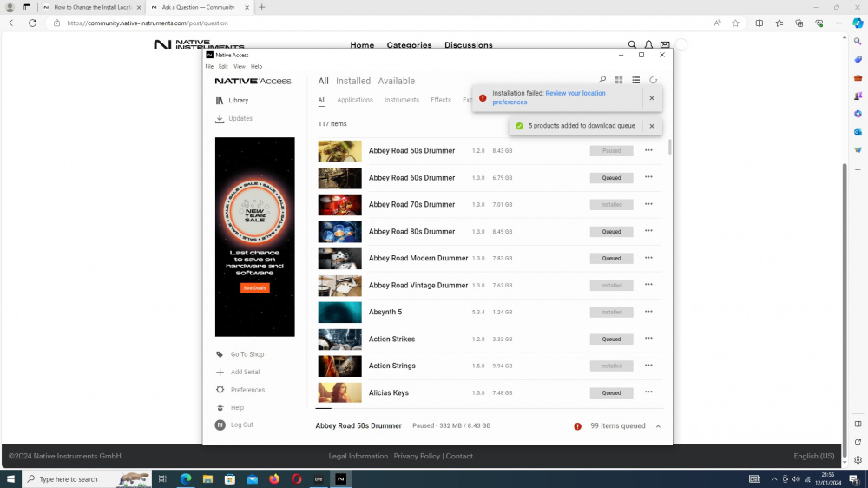Filter by Applications category
The width and height of the screenshot is (868, 488).
click(355, 100)
